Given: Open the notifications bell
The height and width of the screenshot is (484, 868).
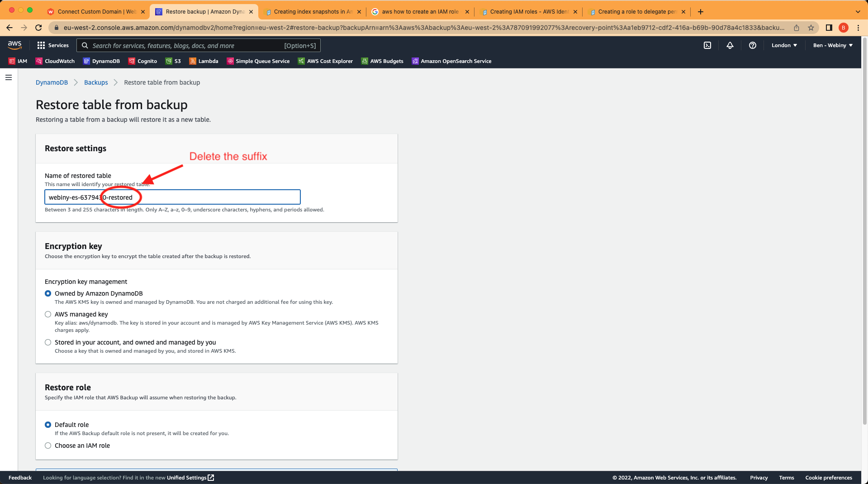Looking at the screenshot, I should coord(730,45).
